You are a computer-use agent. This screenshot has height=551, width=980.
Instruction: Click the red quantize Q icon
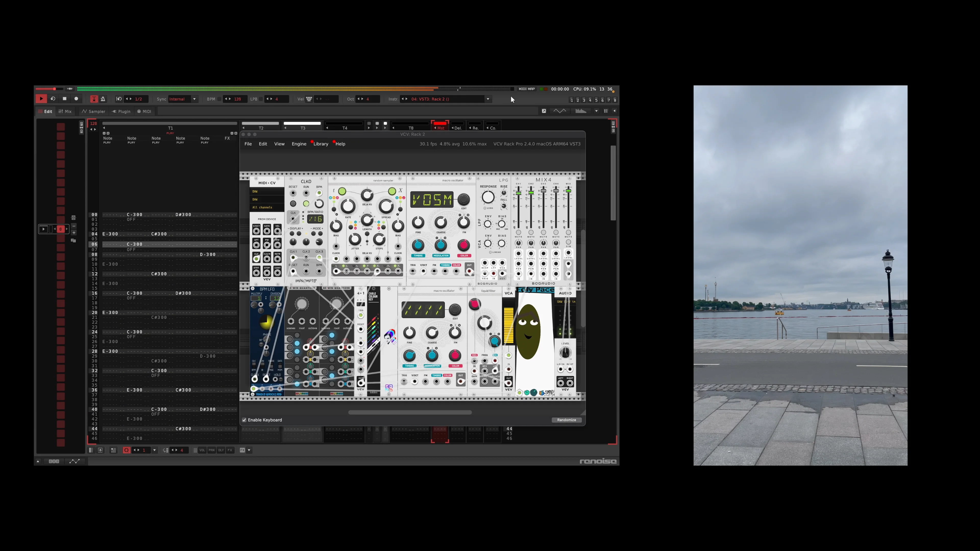coord(126,450)
